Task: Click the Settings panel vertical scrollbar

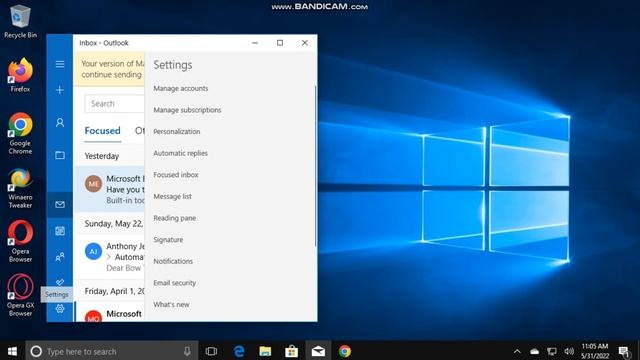Action: pos(315,165)
